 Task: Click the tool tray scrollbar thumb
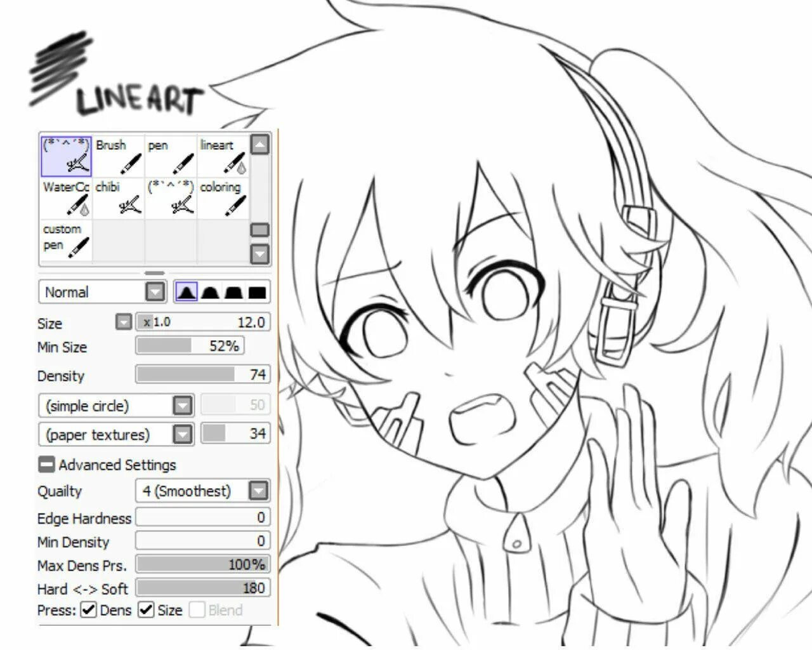(259, 230)
